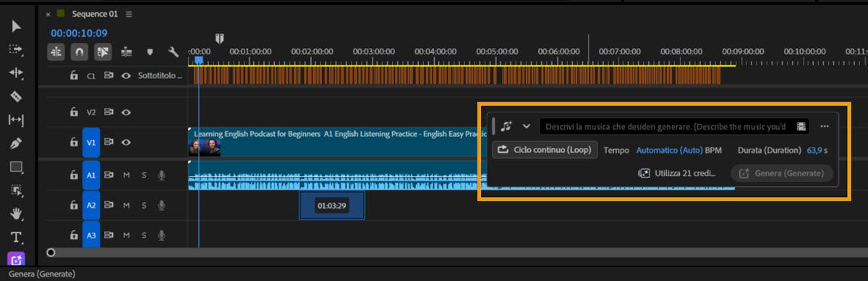This screenshot has height=281, width=868.
Task: Select the Selection arrow tool
Action: tap(16, 27)
